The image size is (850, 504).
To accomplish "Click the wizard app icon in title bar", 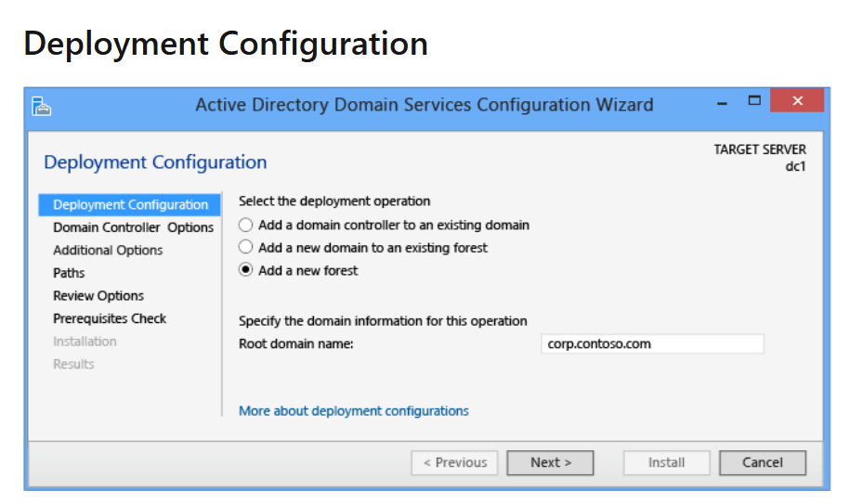I will 41,106.
